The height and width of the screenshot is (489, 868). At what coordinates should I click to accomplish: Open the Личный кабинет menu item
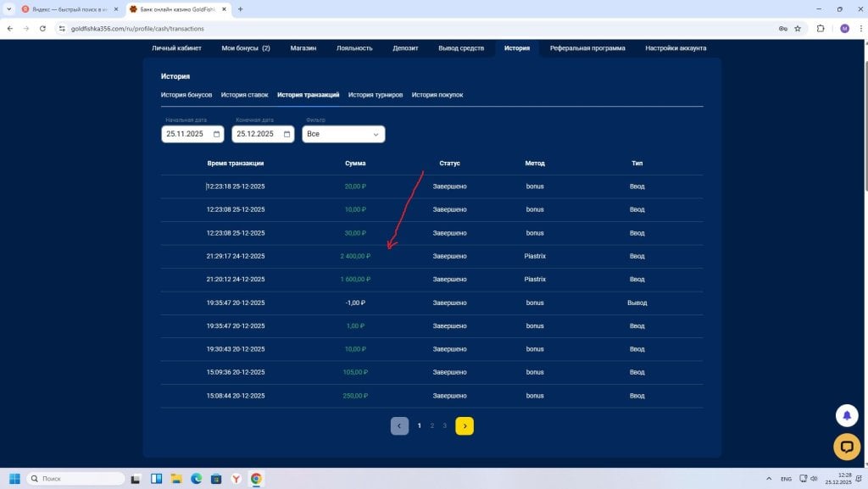(x=176, y=48)
